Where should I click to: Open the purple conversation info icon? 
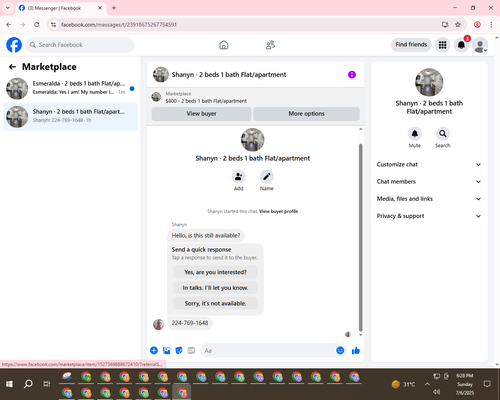(352, 75)
